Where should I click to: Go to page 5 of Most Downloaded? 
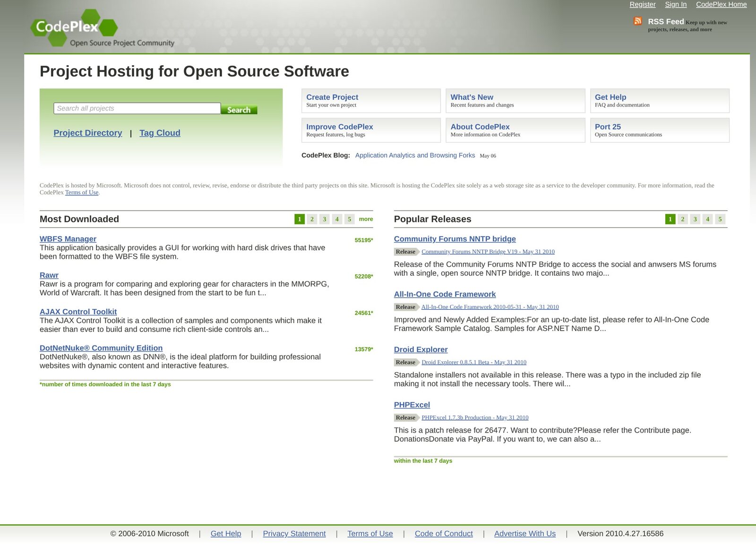350,219
